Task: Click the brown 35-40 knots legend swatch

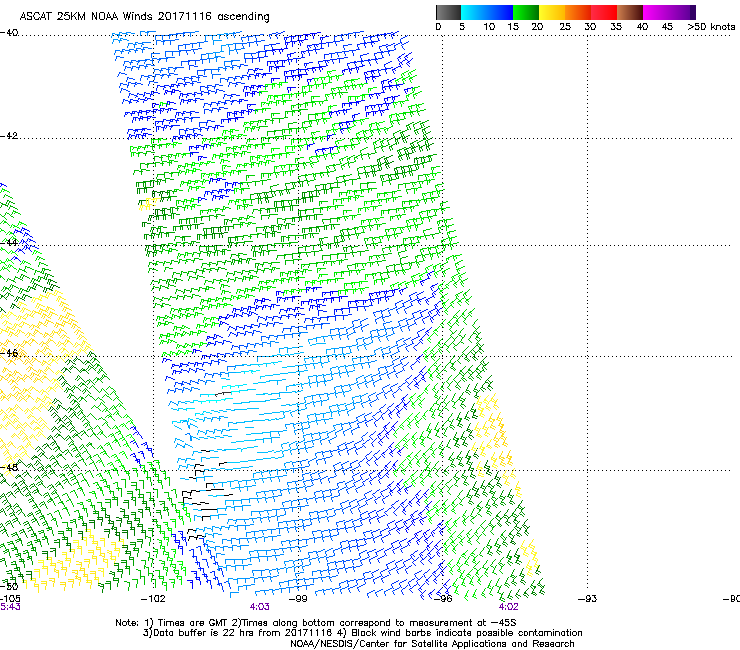Action: click(630, 12)
